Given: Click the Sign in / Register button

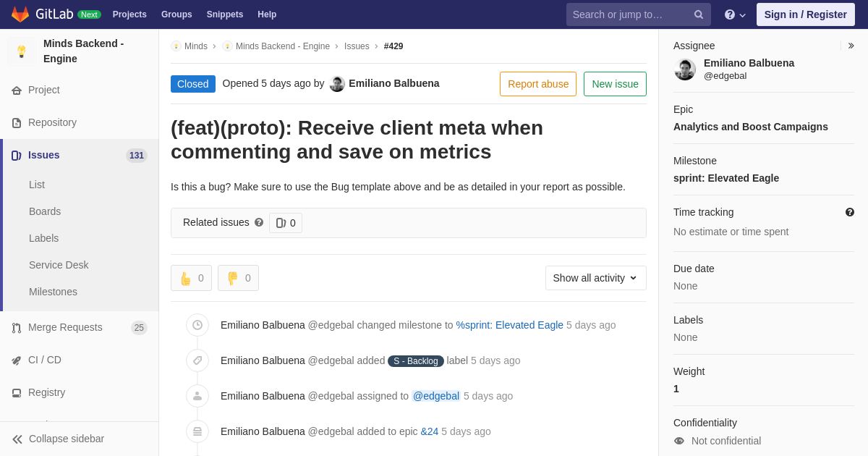Looking at the screenshot, I should [806, 14].
